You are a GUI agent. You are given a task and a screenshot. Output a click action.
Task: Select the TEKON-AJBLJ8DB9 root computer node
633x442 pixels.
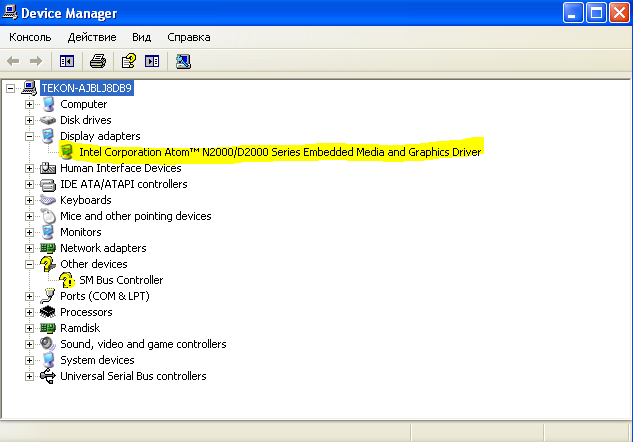point(86,88)
